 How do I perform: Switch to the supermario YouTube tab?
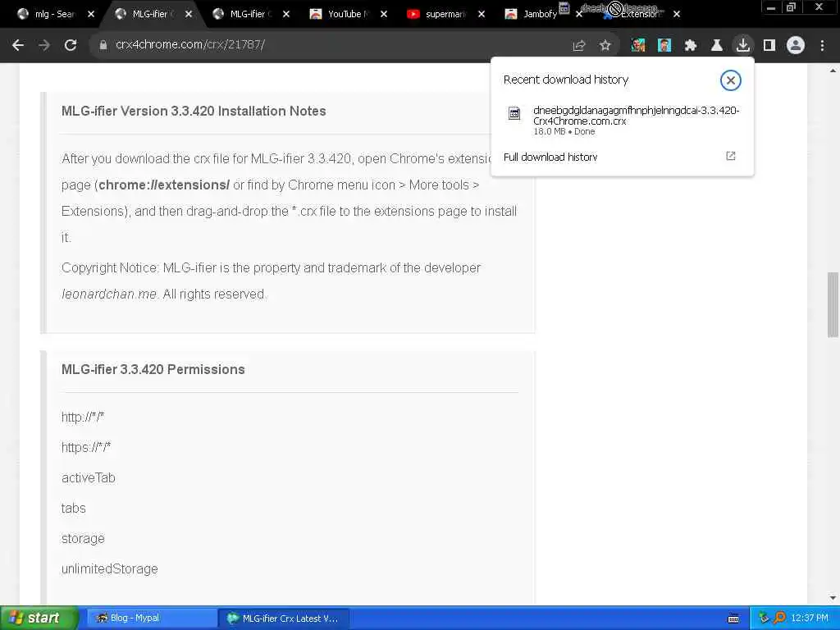(x=445, y=14)
